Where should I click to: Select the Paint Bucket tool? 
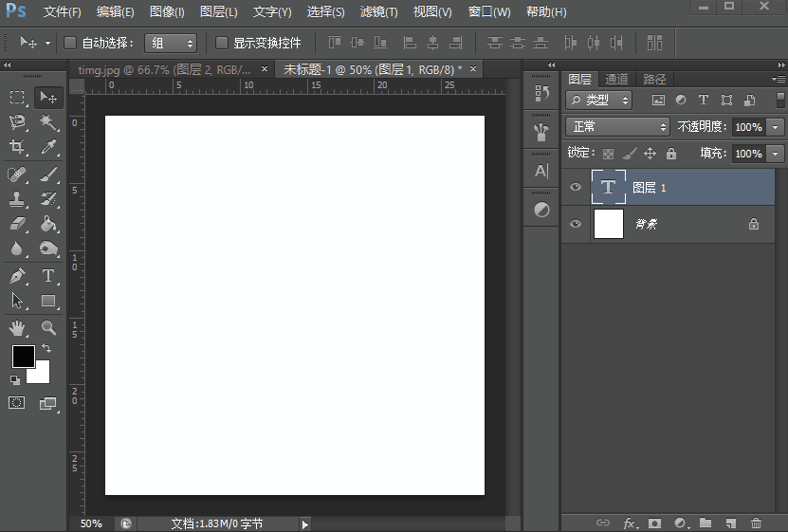tap(48, 224)
